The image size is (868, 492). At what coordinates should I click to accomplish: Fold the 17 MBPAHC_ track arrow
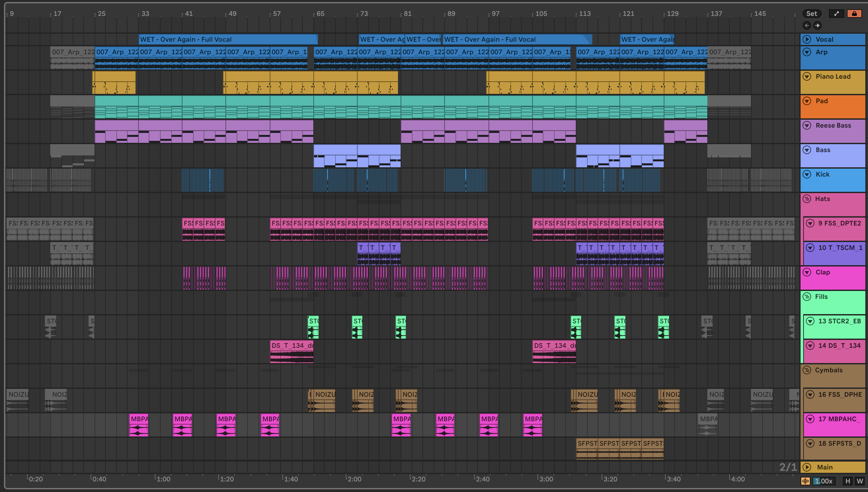(810, 419)
